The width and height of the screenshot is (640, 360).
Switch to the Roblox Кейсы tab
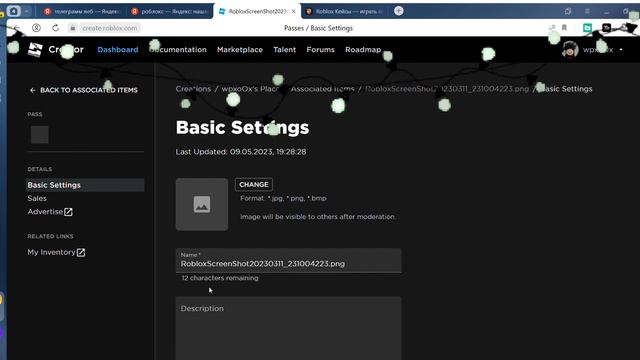345,11
